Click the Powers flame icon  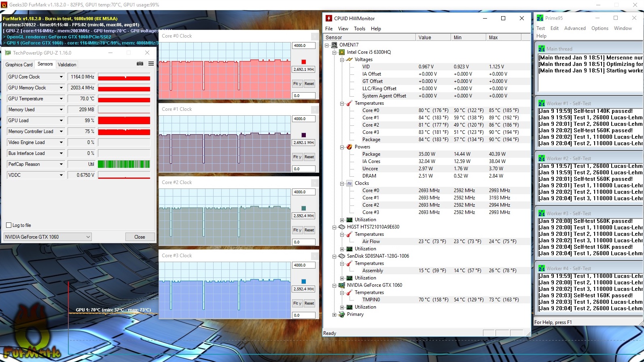point(350,147)
